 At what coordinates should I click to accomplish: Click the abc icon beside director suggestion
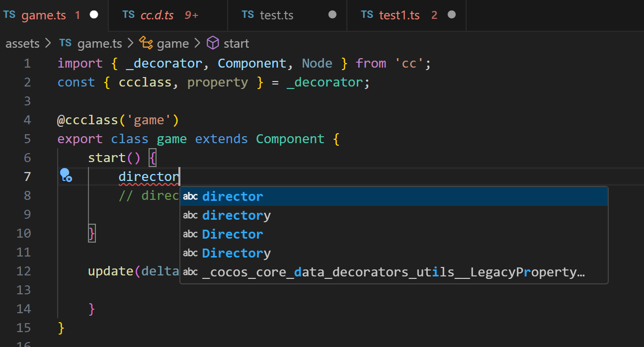click(190, 196)
